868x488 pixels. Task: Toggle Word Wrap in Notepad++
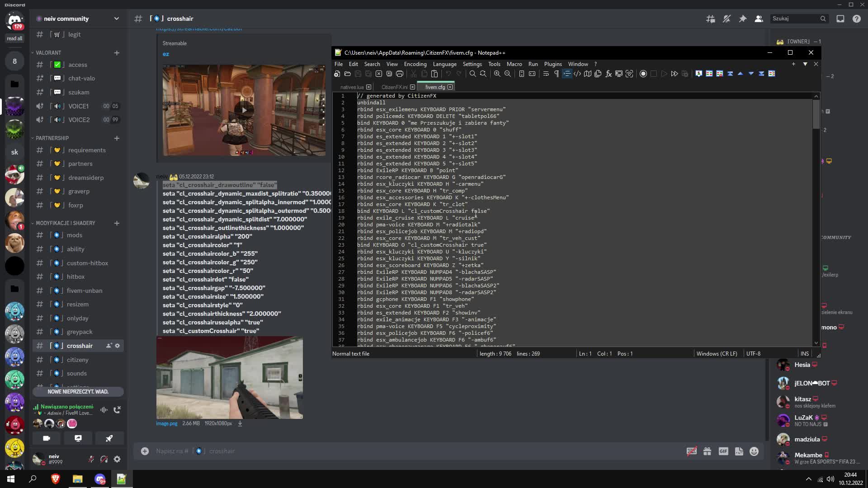[x=546, y=74]
